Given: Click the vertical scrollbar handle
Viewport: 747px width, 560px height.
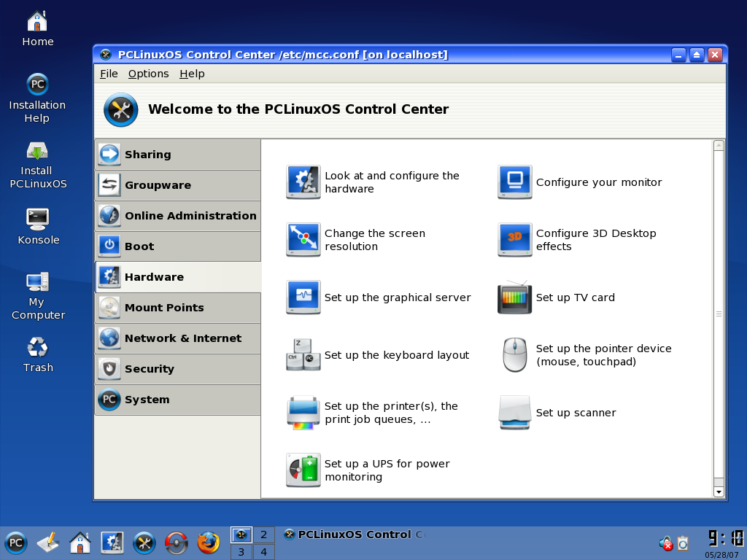Looking at the screenshot, I should 719,314.
